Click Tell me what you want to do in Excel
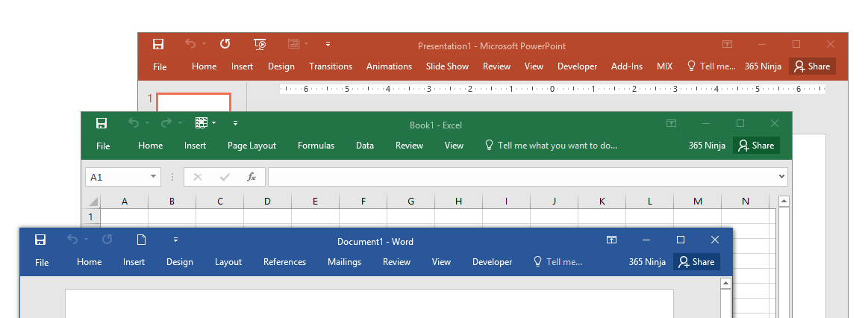The height and width of the screenshot is (318, 868). coord(551,146)
